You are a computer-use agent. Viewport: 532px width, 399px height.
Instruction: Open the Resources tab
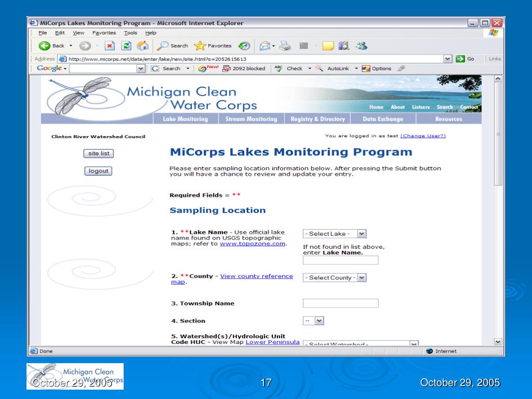pos(448,119)
